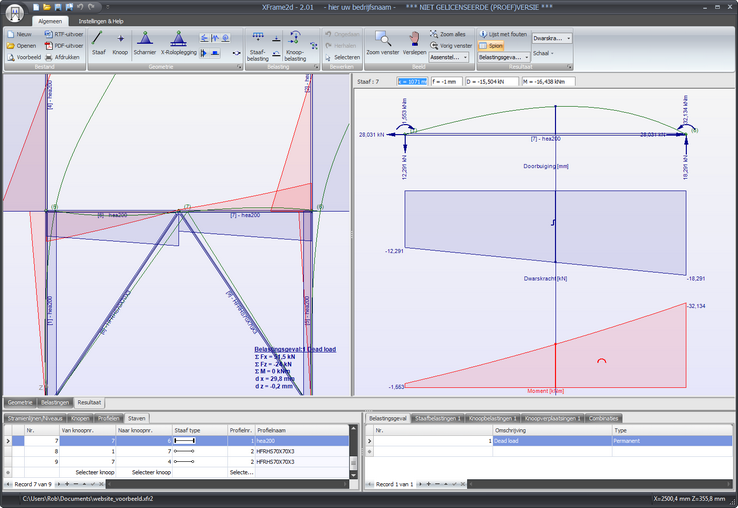The width and height of the screenshot is (738, 508).
Task: Click the Staaf type cell of row 8
Action: (x=200, y=451)
